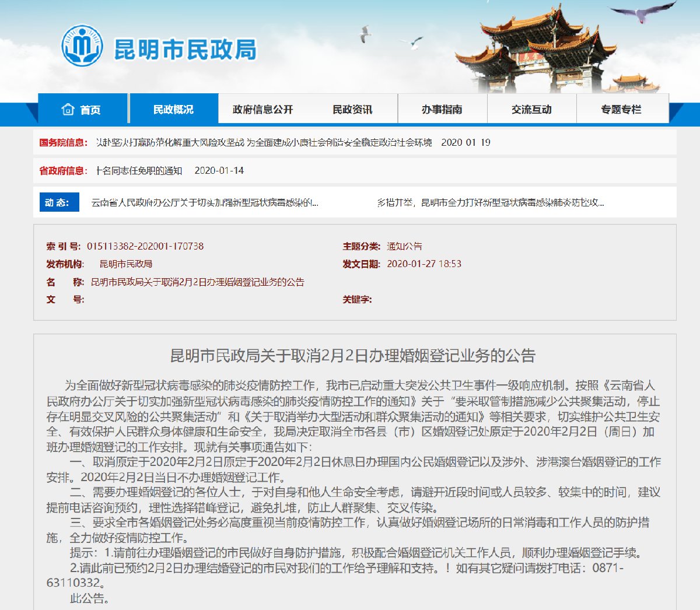Click the index number 015113382-202001-170738

[x=145, y=247]
